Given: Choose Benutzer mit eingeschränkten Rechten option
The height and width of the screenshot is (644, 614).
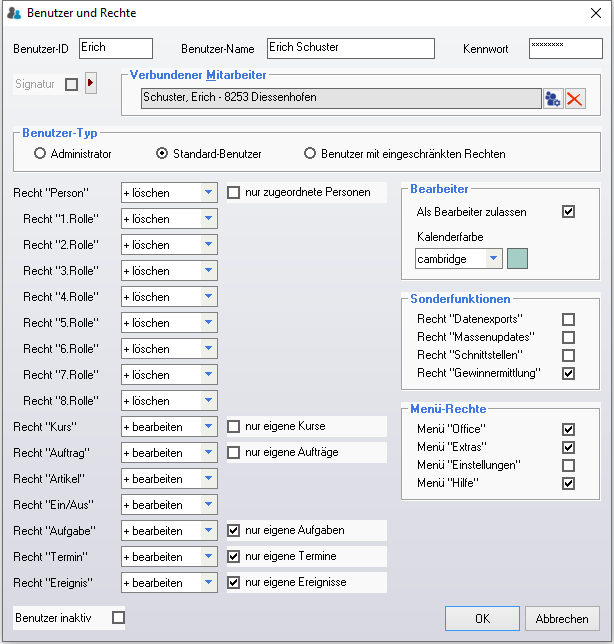Looking at the screenshot, I should pyautogui.click(x=310, y=154).
